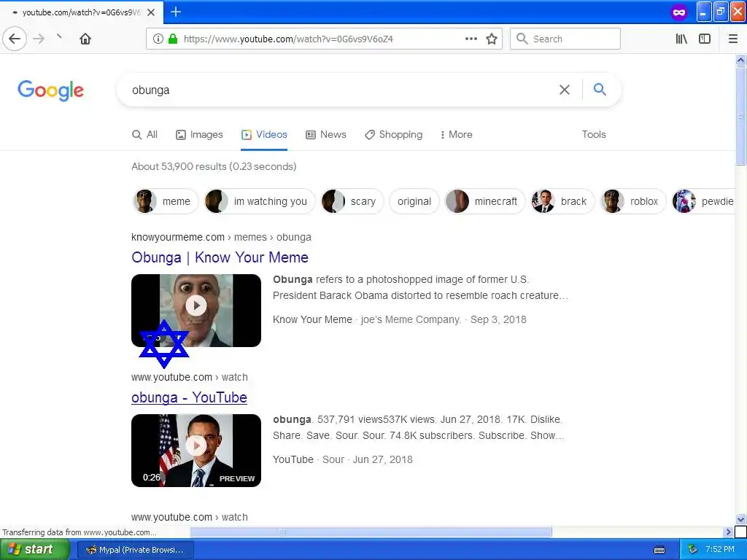Switch to the Images tab
747x560 pixels.
(x=199, y=135)
